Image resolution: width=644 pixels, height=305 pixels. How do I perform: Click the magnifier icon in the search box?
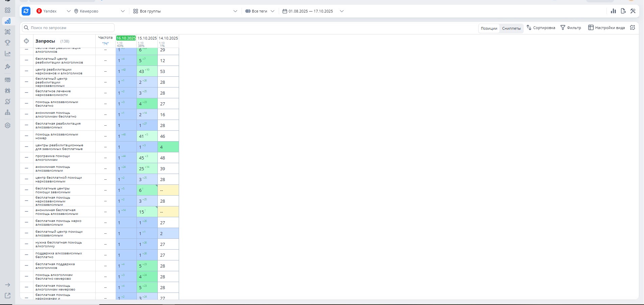coord(26,28)
